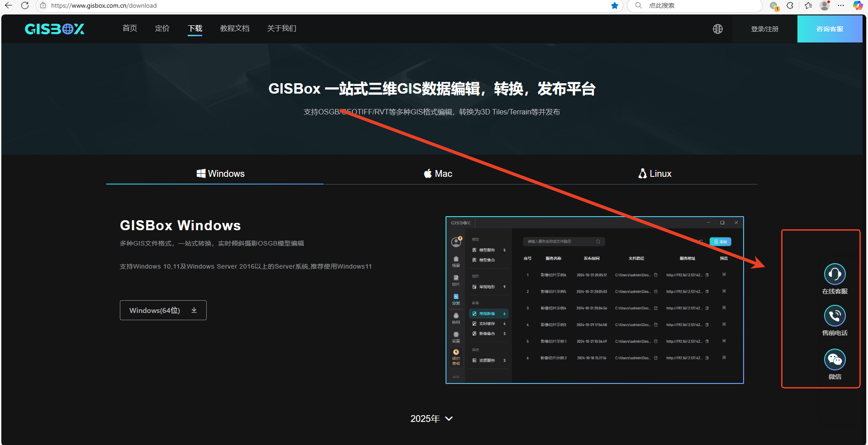Open the GISBox app screenshot preview
The height and width of the screenshot is (445, 868).
595,300
